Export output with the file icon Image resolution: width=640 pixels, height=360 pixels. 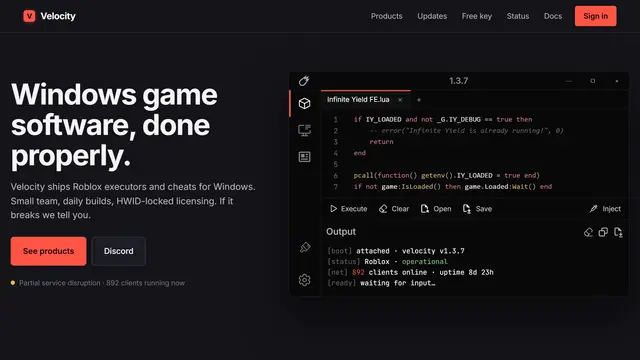618,232
